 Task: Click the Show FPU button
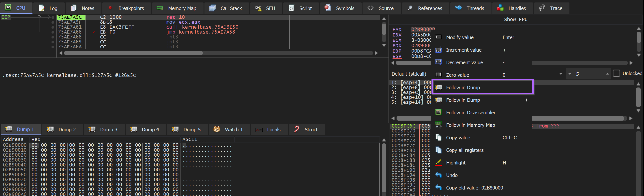515,19
